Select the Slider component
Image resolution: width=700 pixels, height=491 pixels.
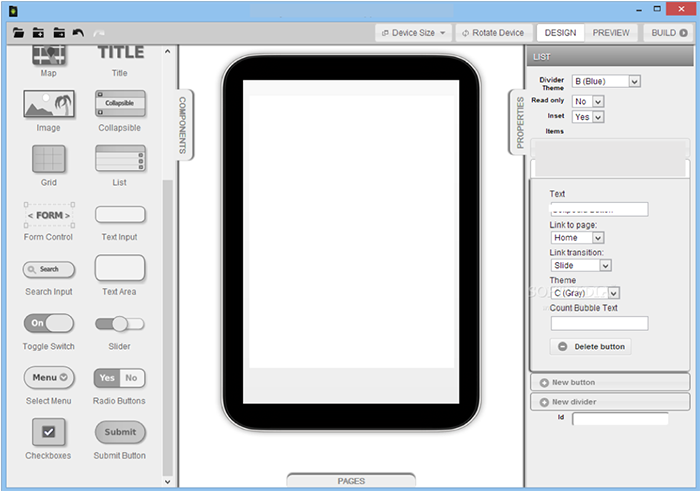120,324
